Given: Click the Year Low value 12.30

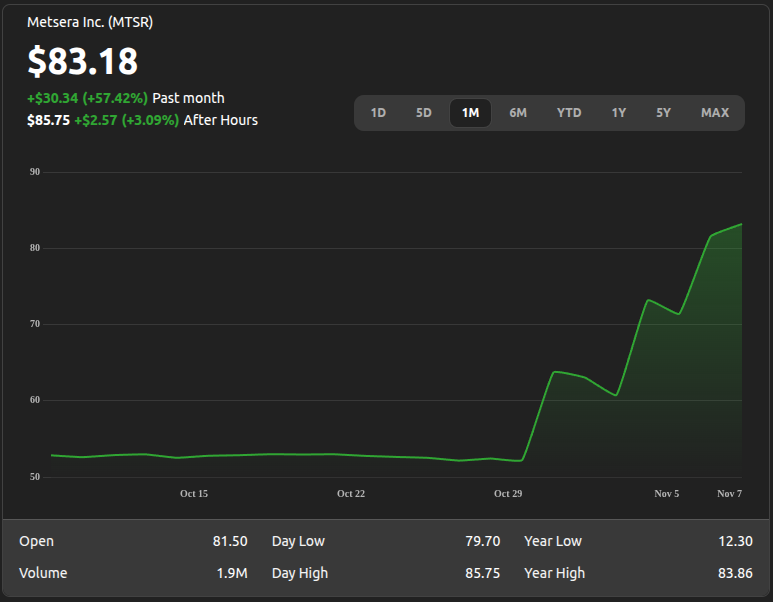Looking at the screenshot, I should point(735,541).
